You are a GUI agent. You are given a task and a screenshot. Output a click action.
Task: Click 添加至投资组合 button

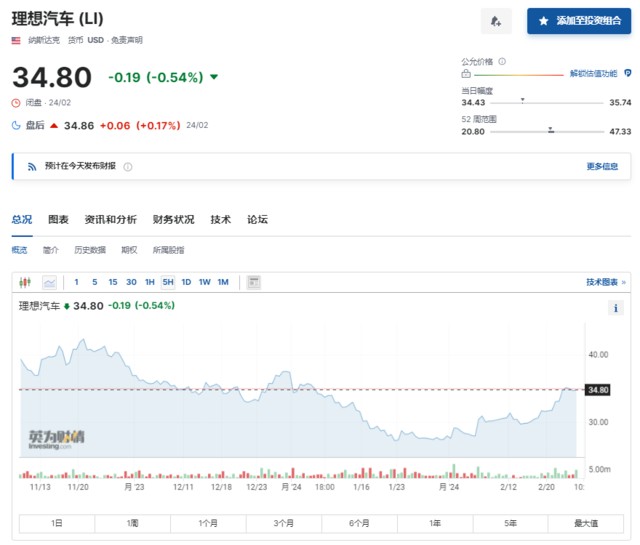[x=579, y=20]
